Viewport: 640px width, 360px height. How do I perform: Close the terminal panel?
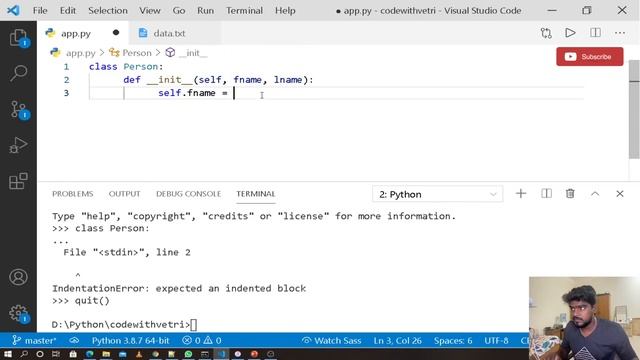click(x=620, y=193)
